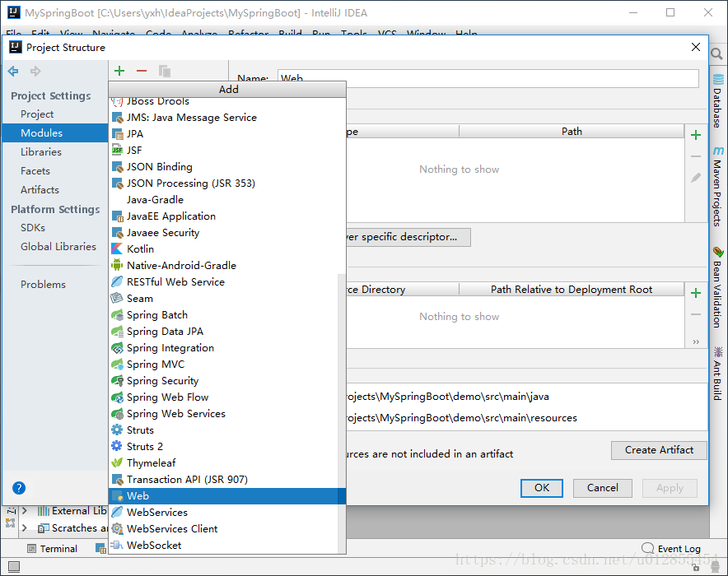The height and width of the screenshot is (576, 728).
Task: Click the green plus Add button in toolbar
Action: coord(119,71)
